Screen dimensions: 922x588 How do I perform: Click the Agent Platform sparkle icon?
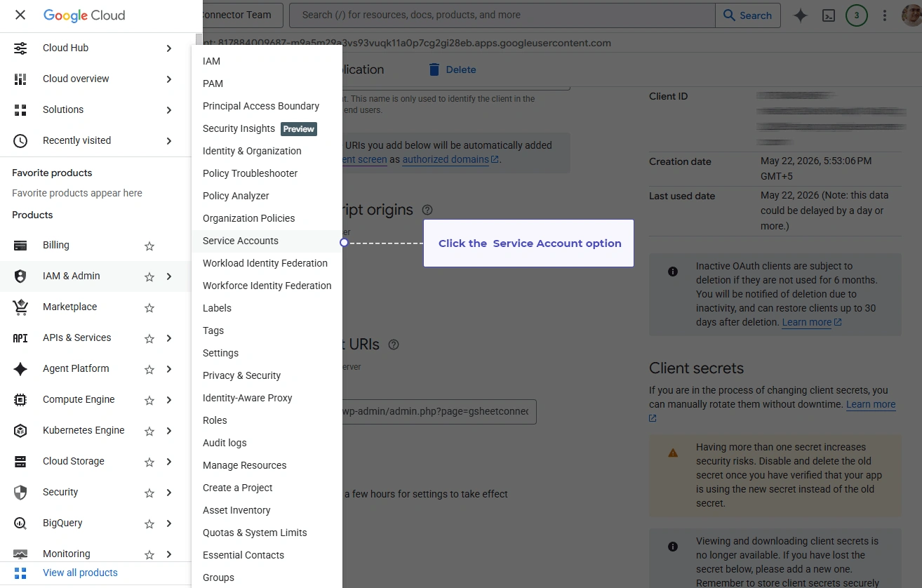(20, 369)
